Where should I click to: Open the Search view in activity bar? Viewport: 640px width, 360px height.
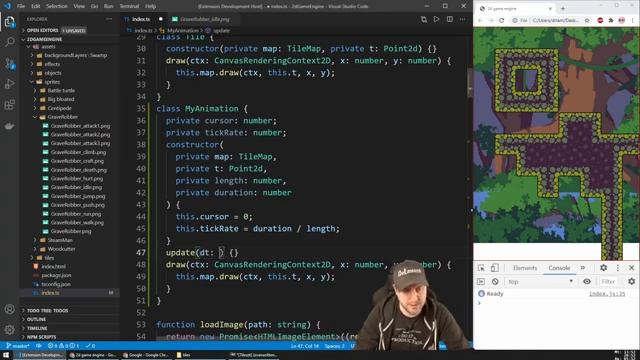pos(10,42)
